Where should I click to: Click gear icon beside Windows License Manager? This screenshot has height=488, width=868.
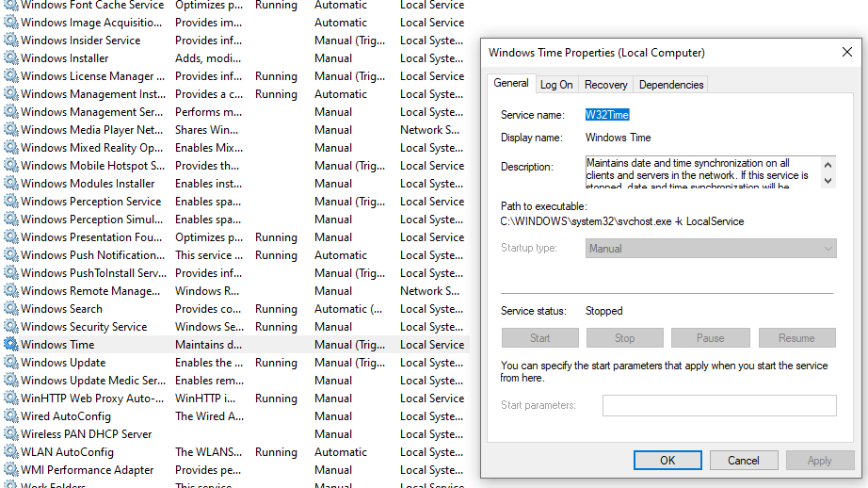(10, 76)
